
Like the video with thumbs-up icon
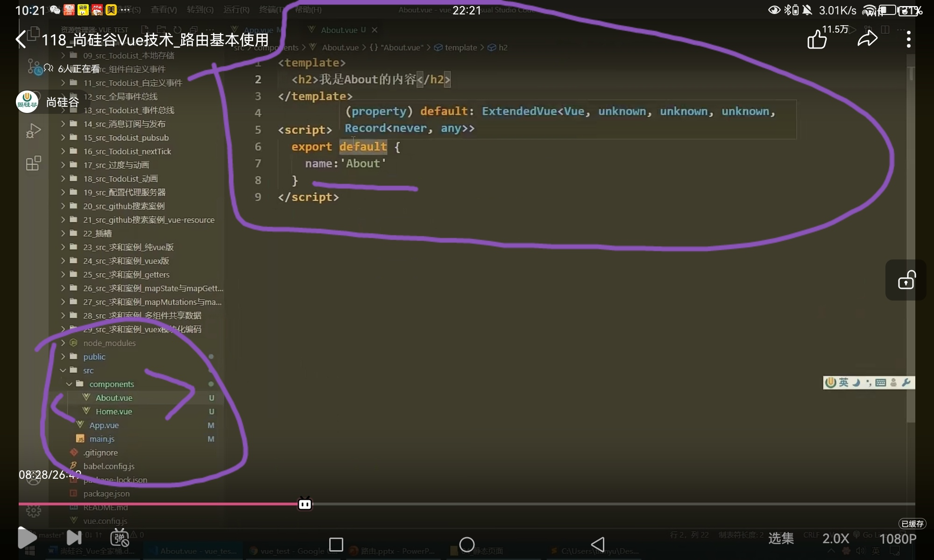point(817,40)
